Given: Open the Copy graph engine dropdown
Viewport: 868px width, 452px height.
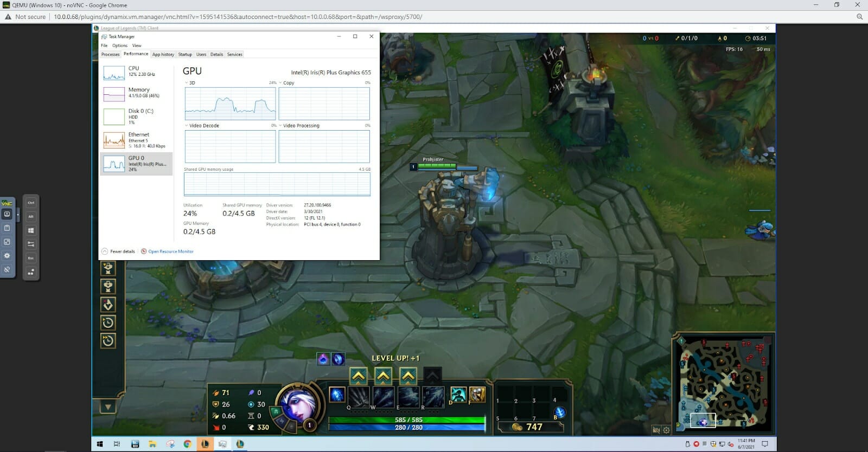Looking at the screenshot, I should (286, 83).
